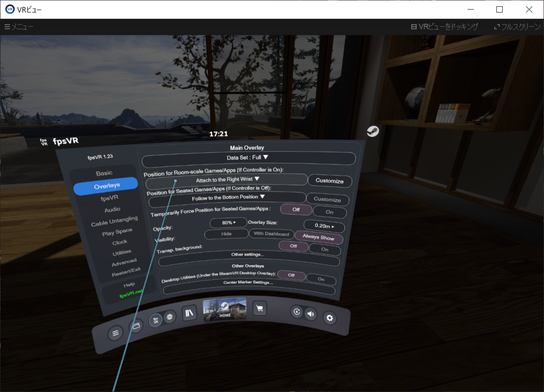Image resolution: width=544 pixels, height=392 pixels.
Task: Open the Audio tab
Action: coord(112,209)
